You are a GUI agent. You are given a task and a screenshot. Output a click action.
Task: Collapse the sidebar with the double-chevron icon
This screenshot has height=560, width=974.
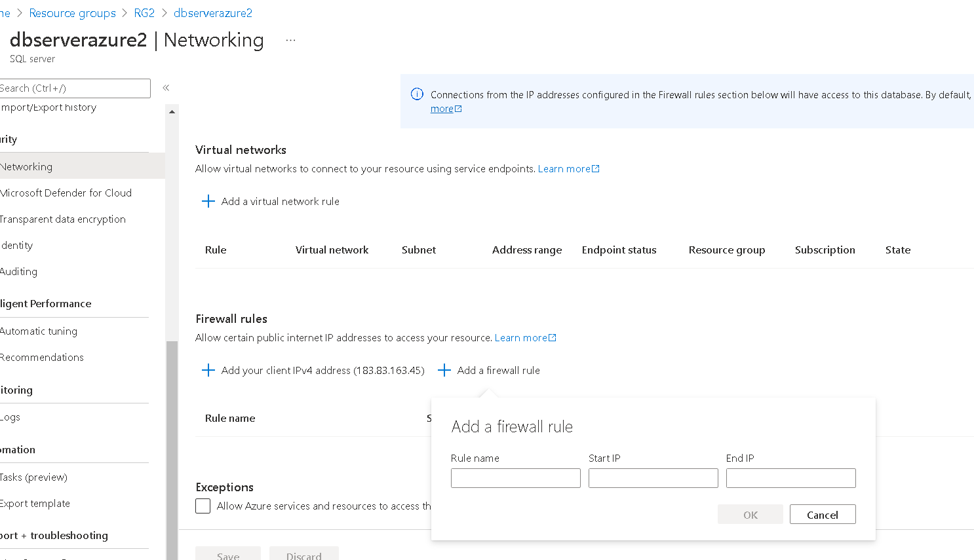[166, 88]
